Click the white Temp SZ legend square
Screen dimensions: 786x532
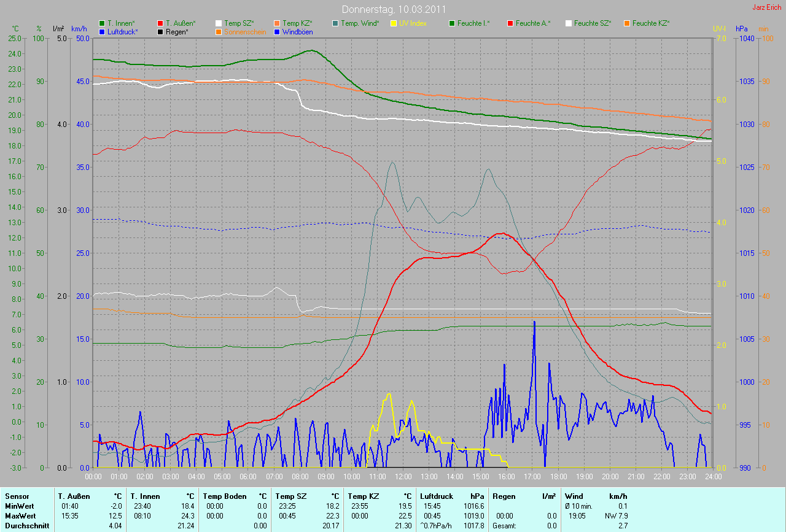[219, 23]
